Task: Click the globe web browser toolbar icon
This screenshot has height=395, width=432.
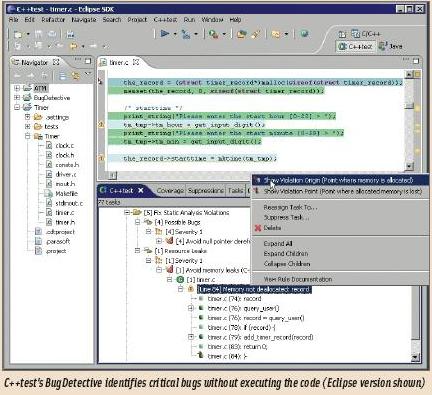Action: (304, 34)
